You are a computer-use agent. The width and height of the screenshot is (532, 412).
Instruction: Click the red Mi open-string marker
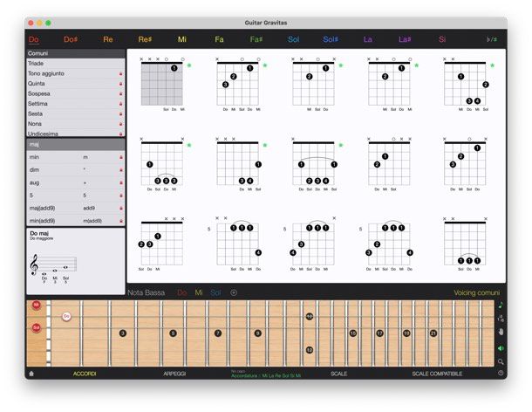click(36, 305)
